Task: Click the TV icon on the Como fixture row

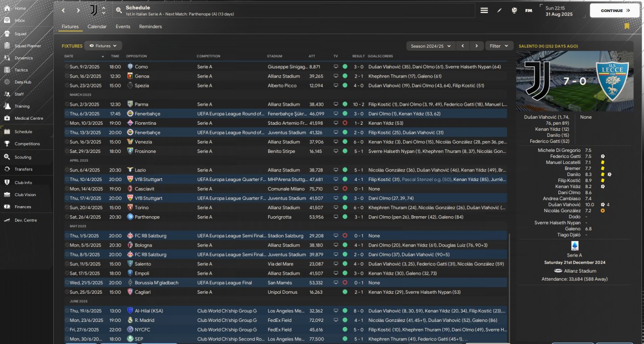Action: point(336,66)
